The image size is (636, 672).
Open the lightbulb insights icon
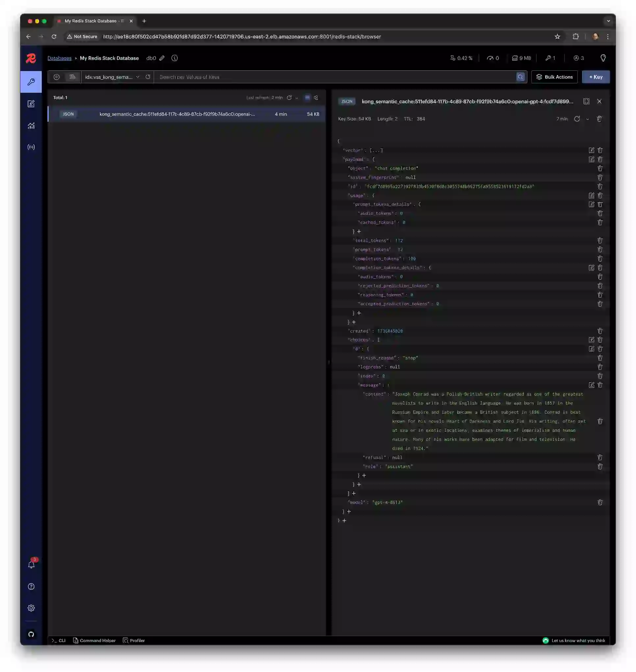[x=603, y=58]
